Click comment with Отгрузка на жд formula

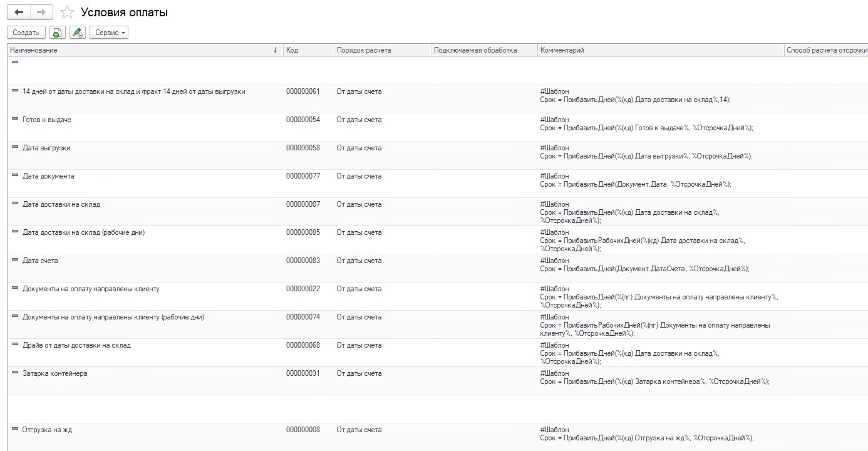tap(646, 434)
